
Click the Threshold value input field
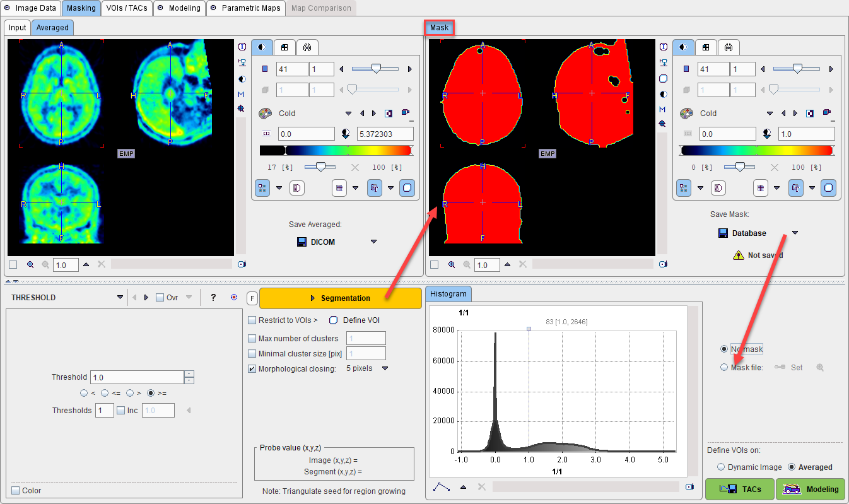click(x=137, y=377)
